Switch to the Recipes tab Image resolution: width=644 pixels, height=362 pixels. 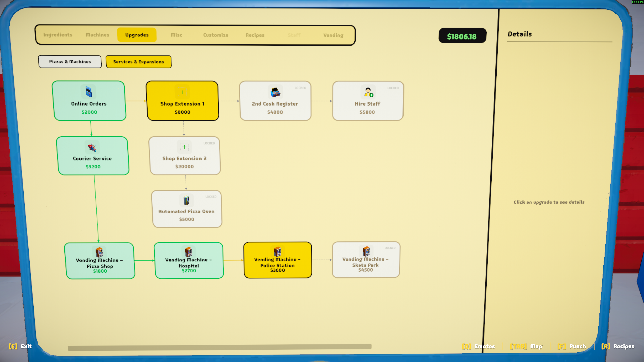tap(255, 35)
